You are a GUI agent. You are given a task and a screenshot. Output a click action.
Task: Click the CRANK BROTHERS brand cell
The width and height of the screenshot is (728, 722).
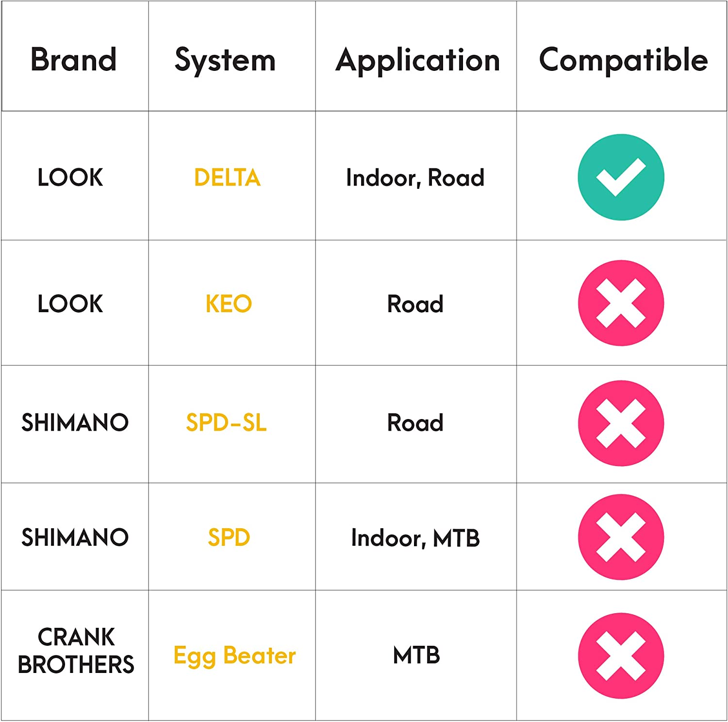(x=76, y=651)
